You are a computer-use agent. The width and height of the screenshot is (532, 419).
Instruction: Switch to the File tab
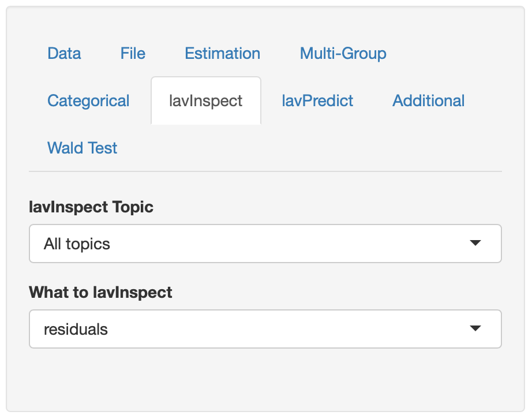[133, 54]
